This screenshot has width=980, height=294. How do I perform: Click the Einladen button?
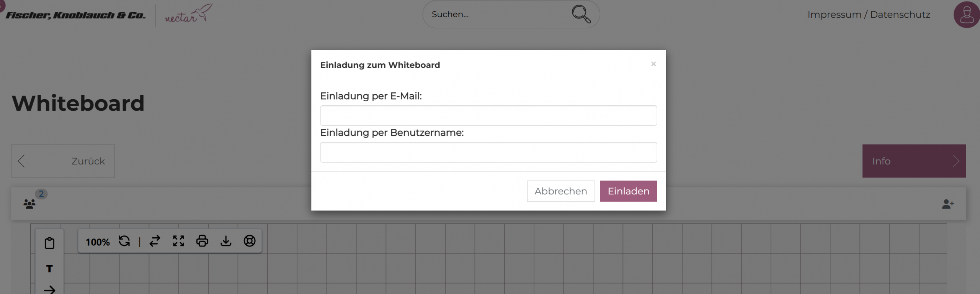[628, 191]
